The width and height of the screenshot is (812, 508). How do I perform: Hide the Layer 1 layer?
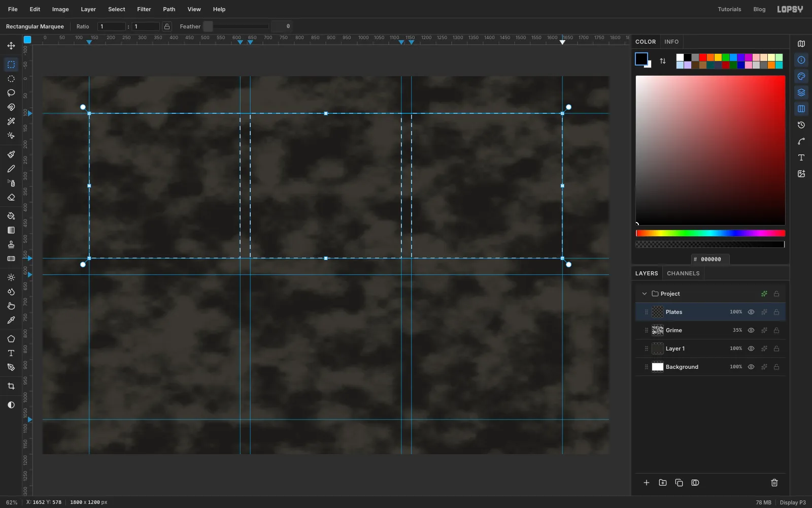pos(751,348)
